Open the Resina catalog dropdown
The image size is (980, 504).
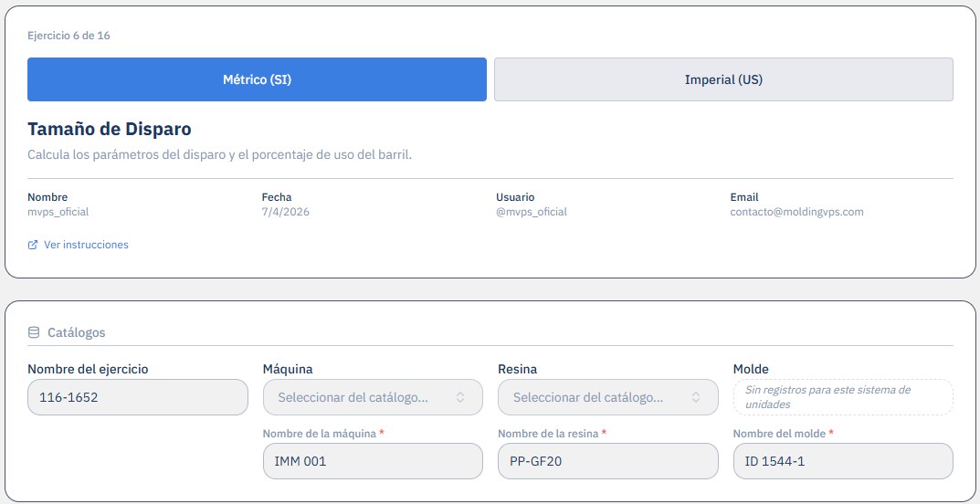coord(608,397)
